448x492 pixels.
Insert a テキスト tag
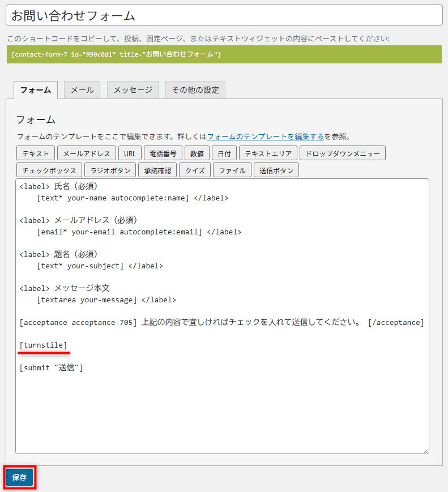pyautogui.click(x=36, y=153)
